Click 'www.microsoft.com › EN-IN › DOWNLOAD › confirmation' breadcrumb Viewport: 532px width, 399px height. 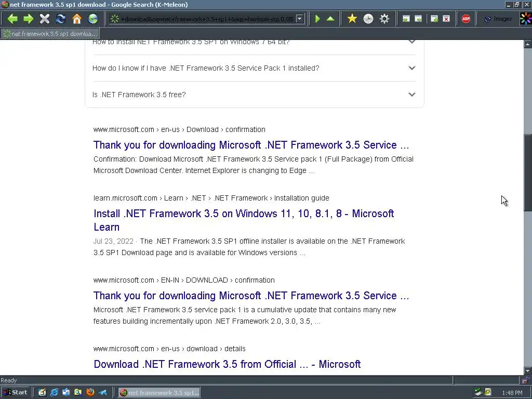pos(184,280)
